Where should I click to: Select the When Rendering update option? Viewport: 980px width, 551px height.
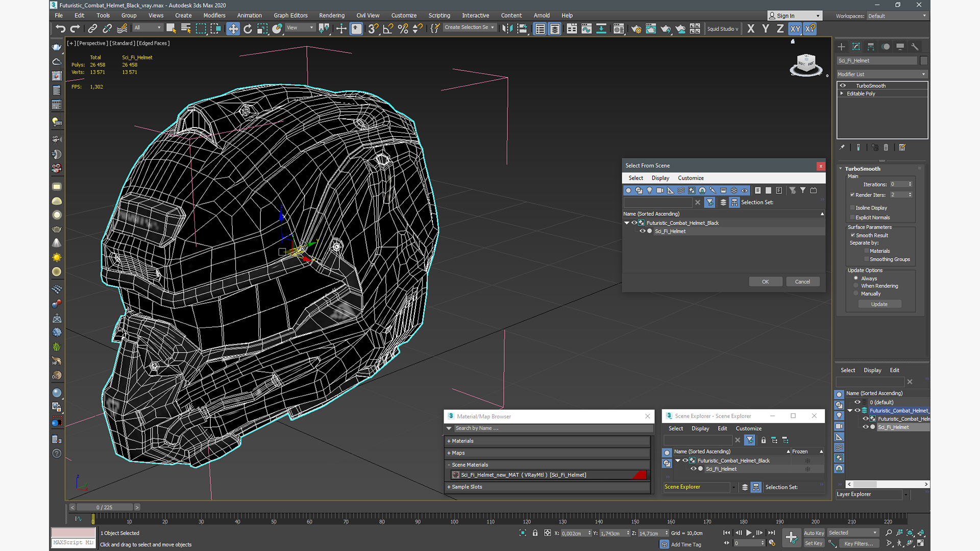[856, 286]
